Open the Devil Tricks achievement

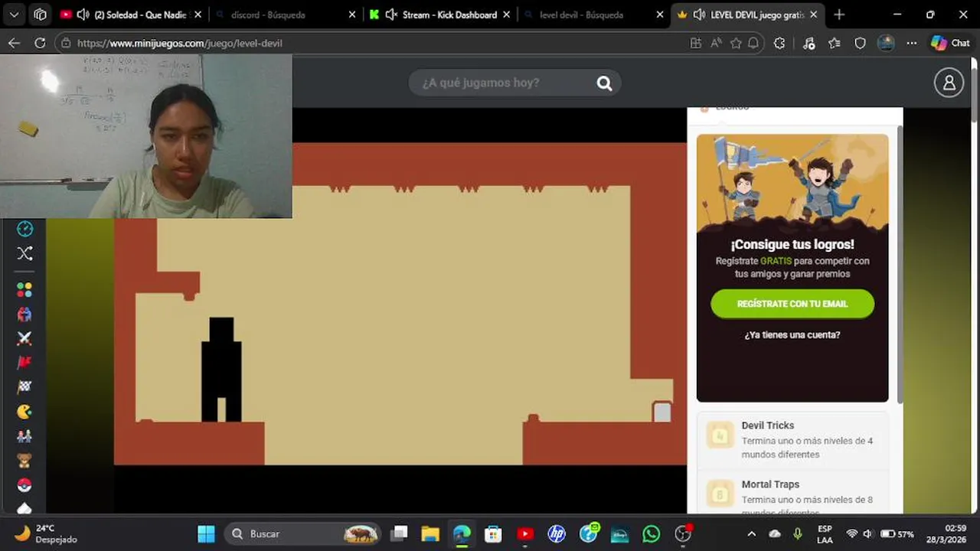pyautogui.click(x=792, y=440)
